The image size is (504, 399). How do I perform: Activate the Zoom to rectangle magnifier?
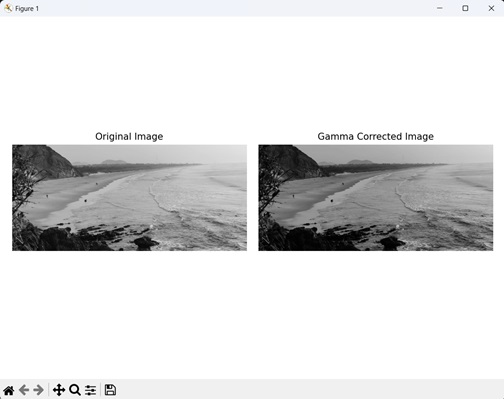[75, 390]
